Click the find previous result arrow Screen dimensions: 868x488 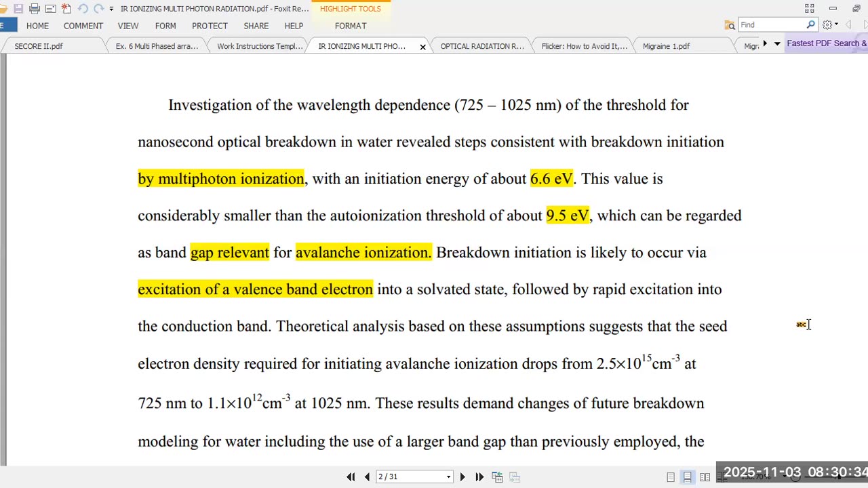click(848, 25)
